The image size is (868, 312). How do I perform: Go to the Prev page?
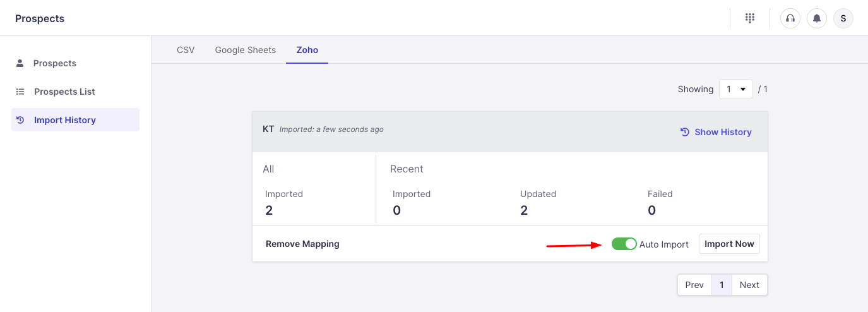point(694,285)
